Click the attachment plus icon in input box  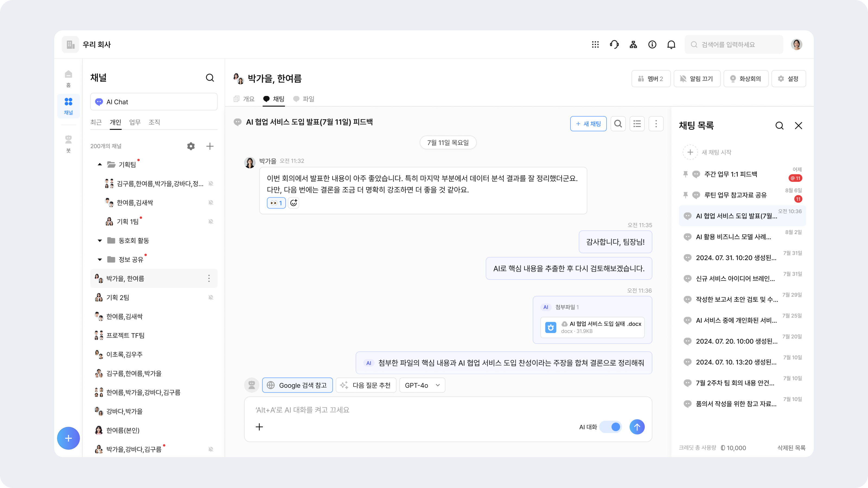[259, 427]
